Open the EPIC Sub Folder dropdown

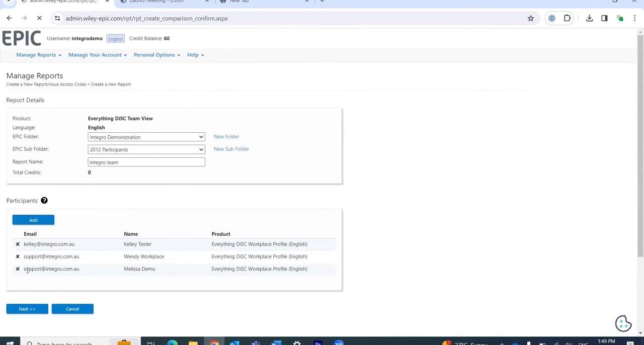[x=146, y=149]
